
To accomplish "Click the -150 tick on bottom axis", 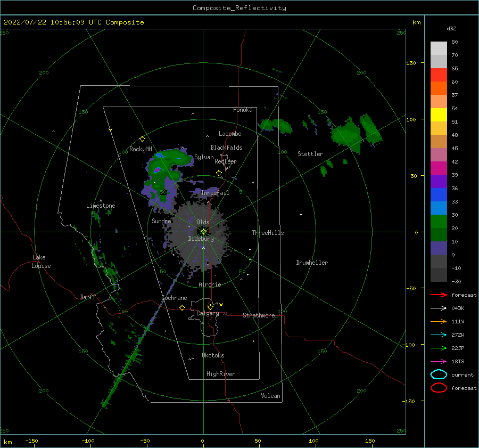I will coord(31,441).
